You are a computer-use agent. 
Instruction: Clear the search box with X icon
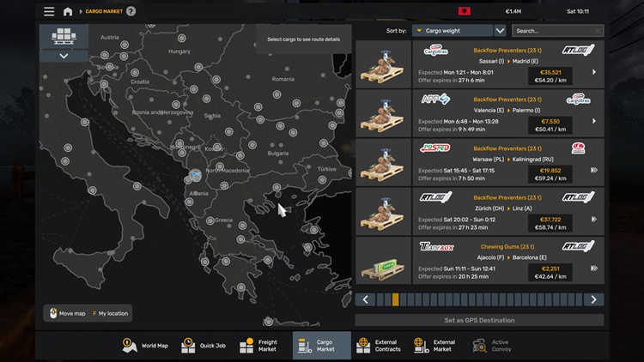(598, 31)
